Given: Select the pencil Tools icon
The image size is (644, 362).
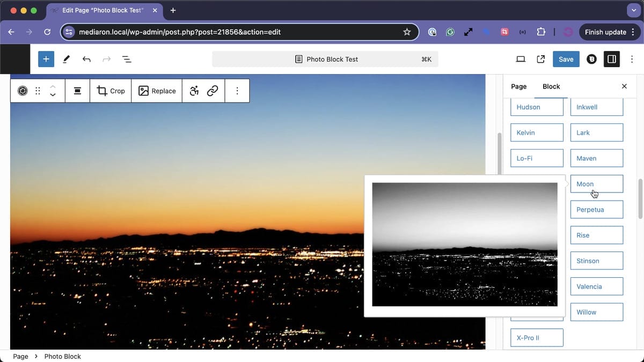Looking at the screenshot, I should (67, 59).
